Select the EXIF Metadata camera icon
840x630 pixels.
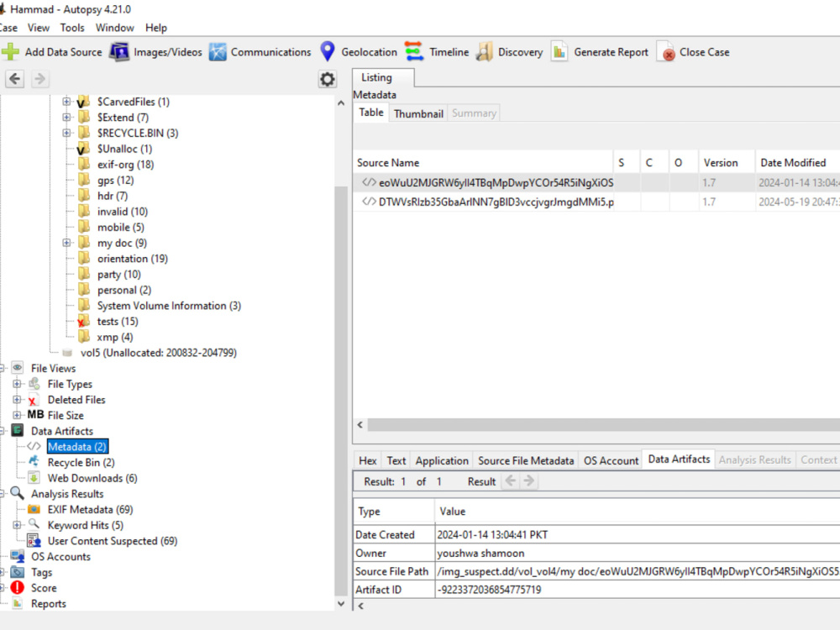[x=34, y=509]
